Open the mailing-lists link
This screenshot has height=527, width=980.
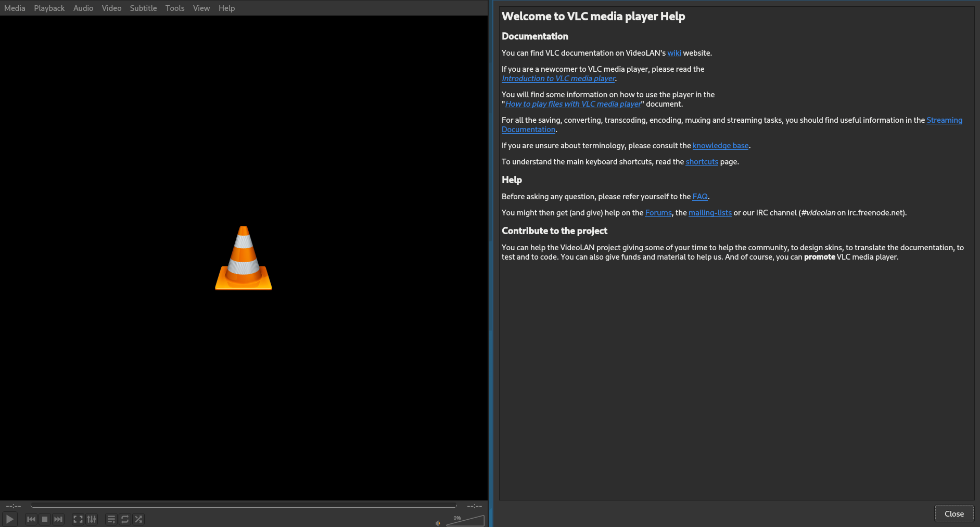point(710,213)
